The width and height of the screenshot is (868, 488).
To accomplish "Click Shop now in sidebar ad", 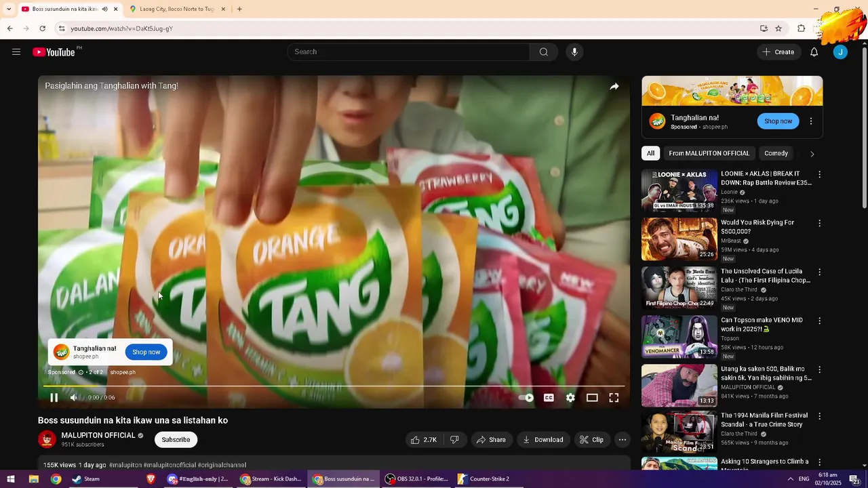I will pos(778,121).
